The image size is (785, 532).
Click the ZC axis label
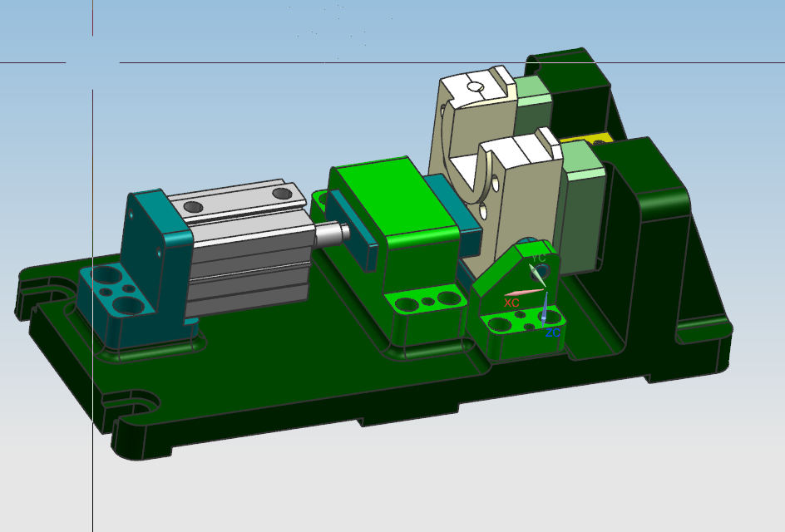[553, 332]
